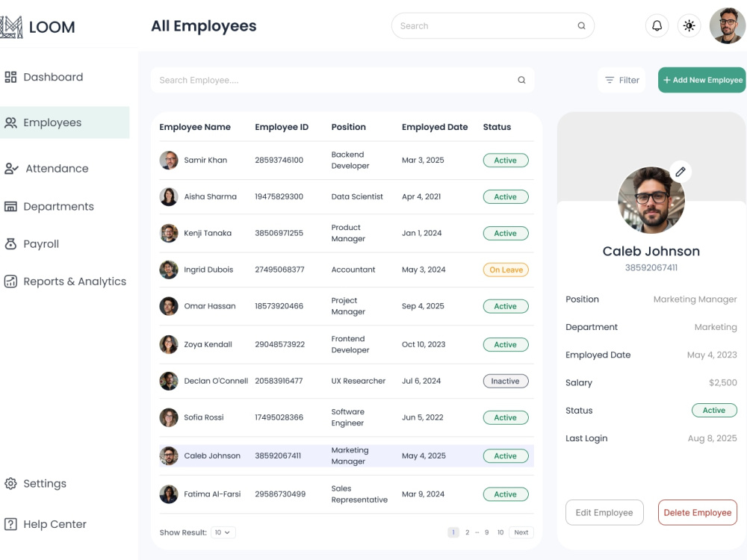Click Marketing Manager value in profile panel
Image resolution: width=747 pixels, height=560 pixels.
[x=695, y=299]
